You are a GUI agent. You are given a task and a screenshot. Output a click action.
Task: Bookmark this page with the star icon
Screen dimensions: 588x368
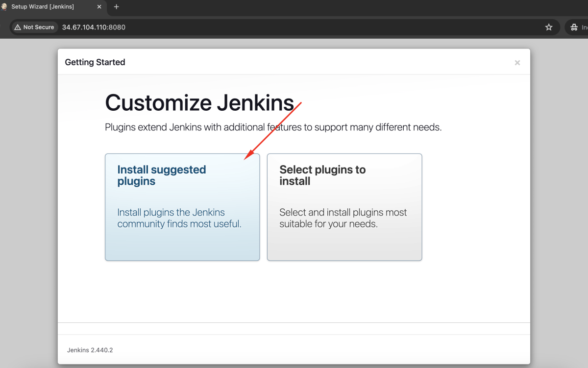(x=549, y=27)
